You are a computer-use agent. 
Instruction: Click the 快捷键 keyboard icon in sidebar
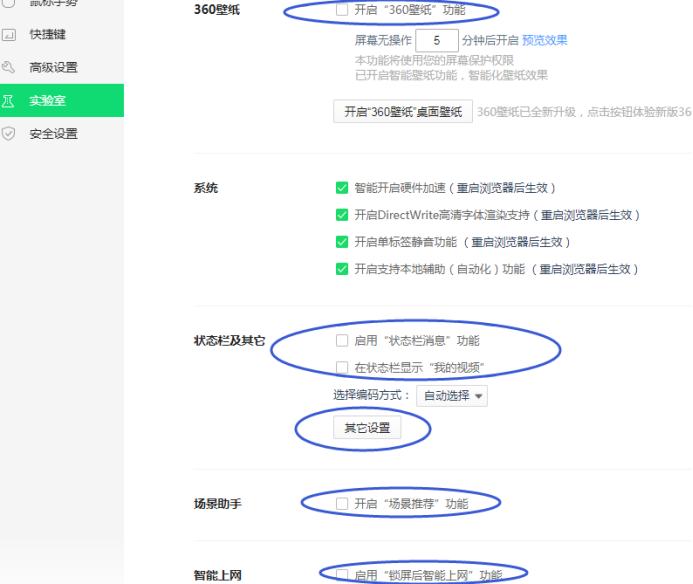coord(9,35)
